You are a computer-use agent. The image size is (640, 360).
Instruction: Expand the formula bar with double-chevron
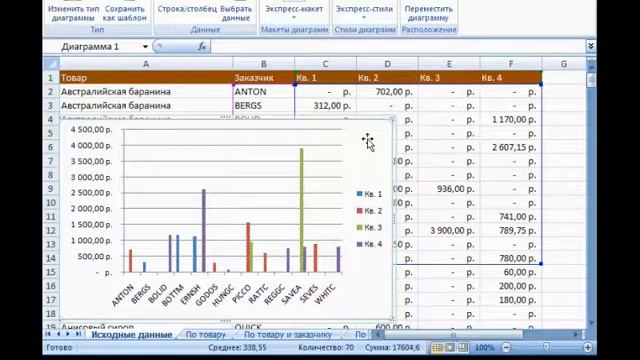pyautogui.click(x=591, y=47)
